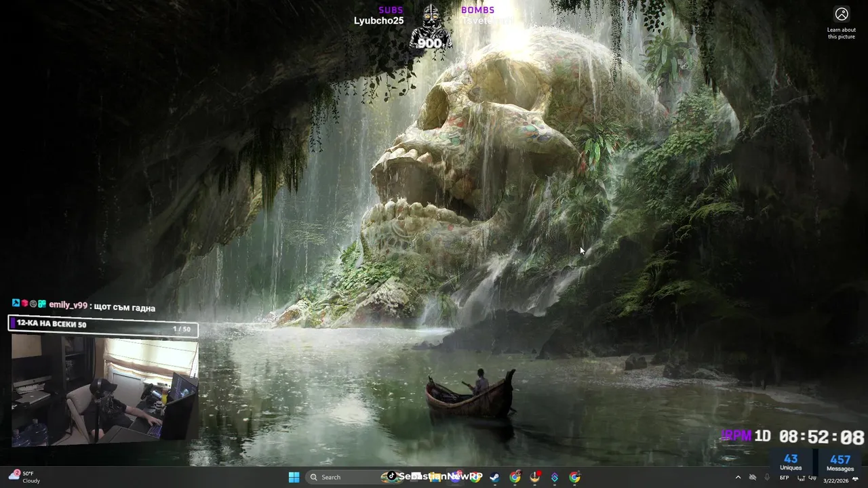Open File Explorer folder icon on taskbar

[435, 477]
